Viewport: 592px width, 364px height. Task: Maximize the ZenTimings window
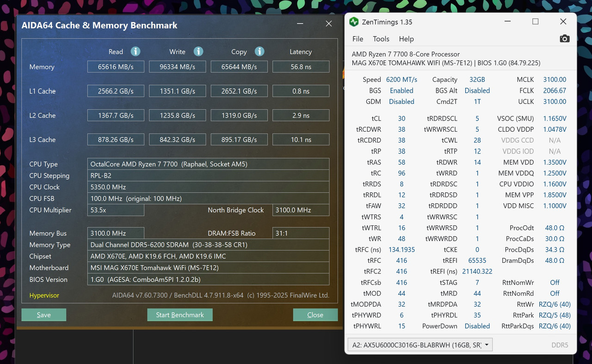[536, 22]
